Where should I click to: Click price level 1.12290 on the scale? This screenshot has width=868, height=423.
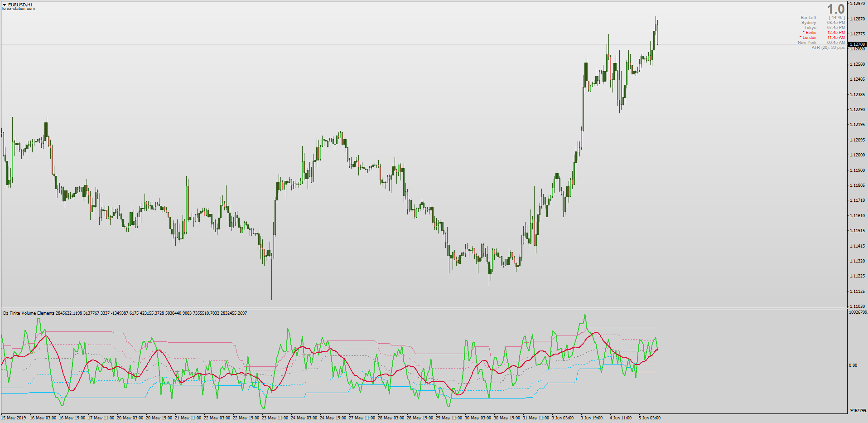858,110
